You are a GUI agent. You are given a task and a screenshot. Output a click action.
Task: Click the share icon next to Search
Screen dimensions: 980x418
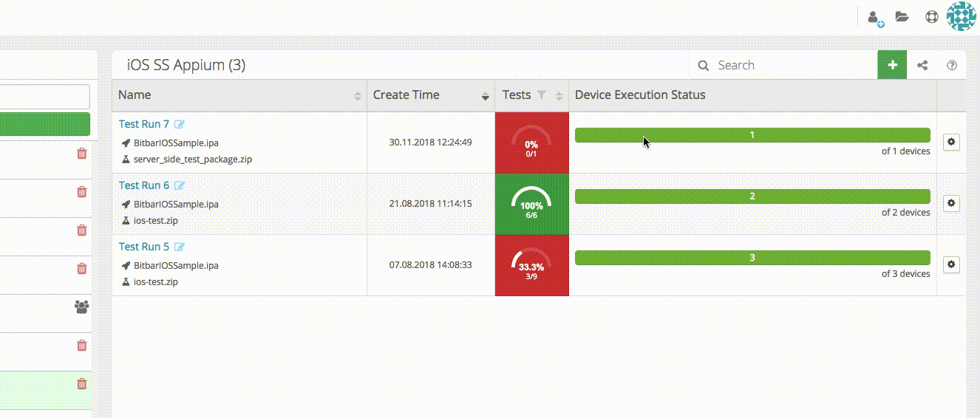tap(922, 65)
